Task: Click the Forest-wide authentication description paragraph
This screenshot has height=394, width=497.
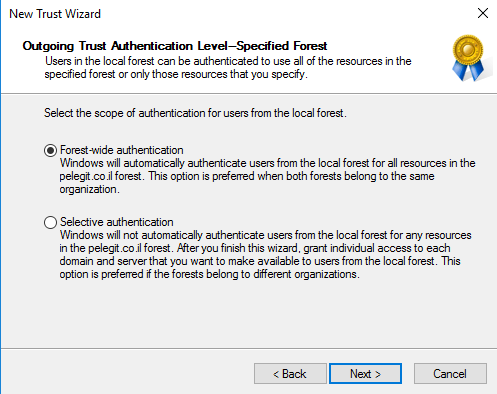Action: [x=267, y=176]
